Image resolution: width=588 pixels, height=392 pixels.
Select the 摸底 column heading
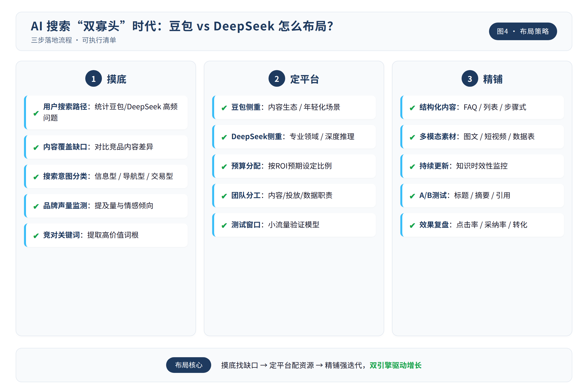pos(117,79)
